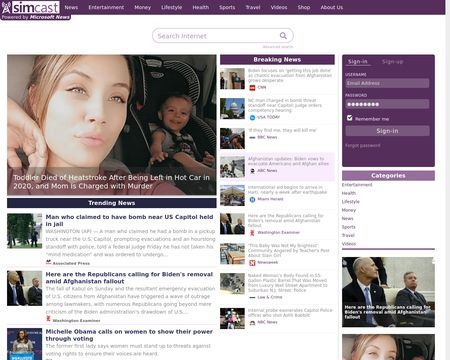Open Naked Woman's Body Found story
450x360 pixels.
click(x=288, y=283)
